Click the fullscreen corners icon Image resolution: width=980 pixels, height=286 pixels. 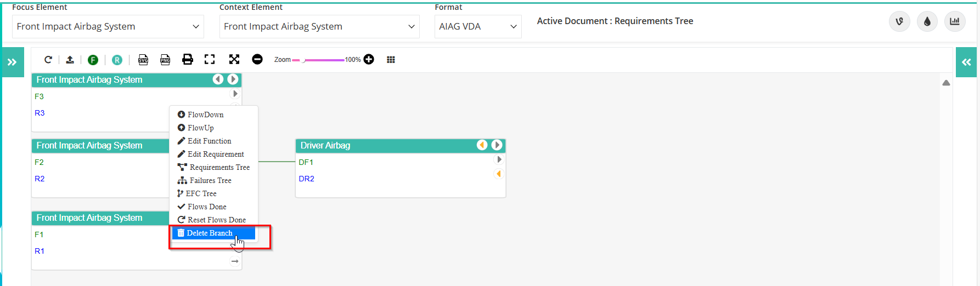pos(210,59)
